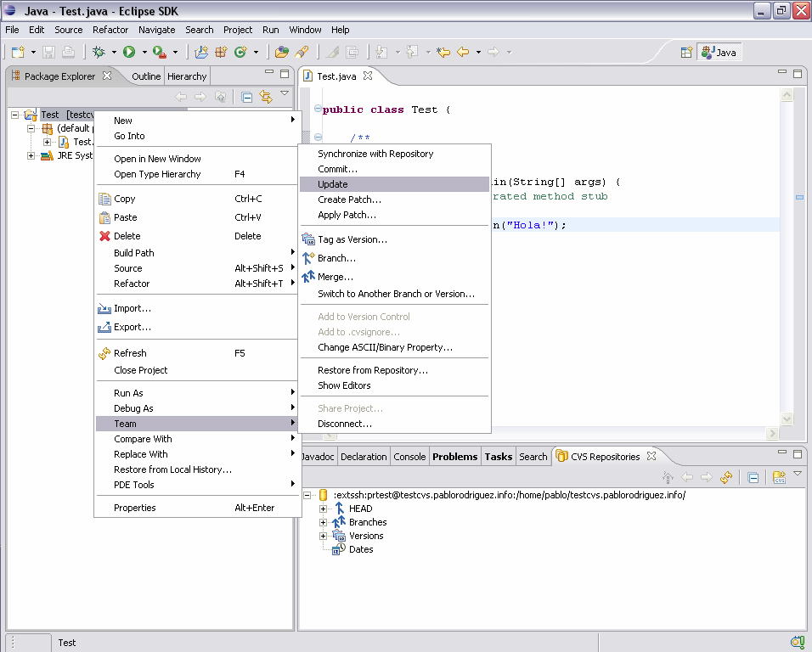Image resolution: width=812 pixels, height=652 pixels.
Task: Select the Dates item in CVS Repositories
Action: [x=361, y=549]
